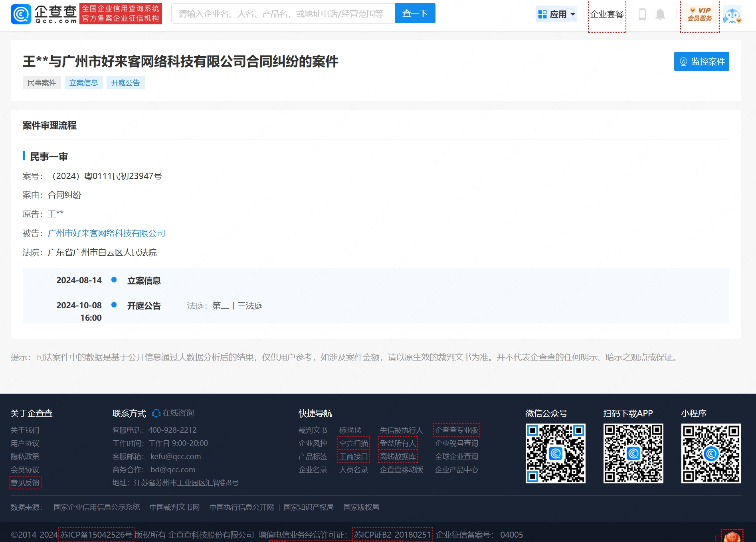
Task: Click the 监控案件 button
Action: click(701, 61)
